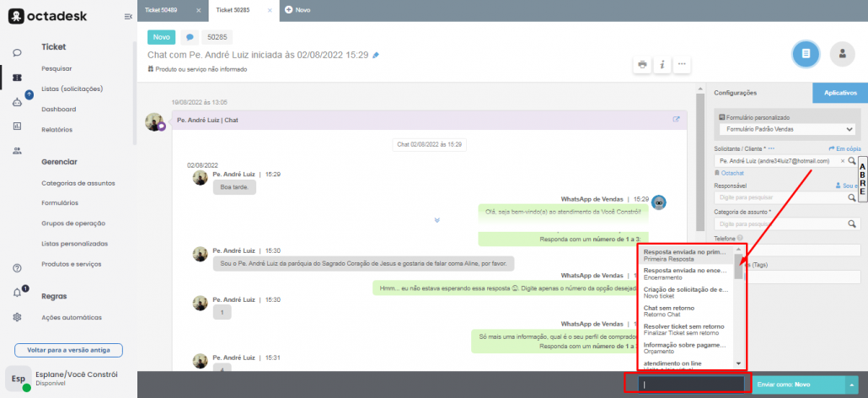Print the ticket using the printer icon
The height and width of the screenshot is (398, 868).
point(642,64)
